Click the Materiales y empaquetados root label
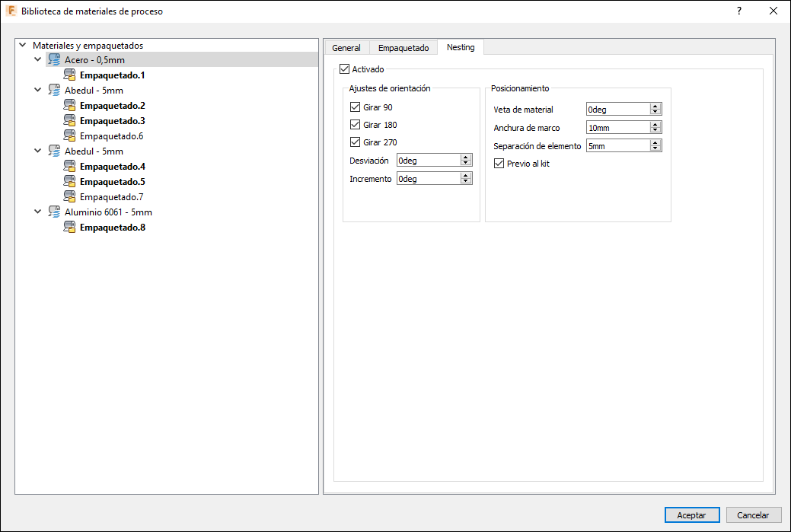The image size is (791, 532). (88, 46)
